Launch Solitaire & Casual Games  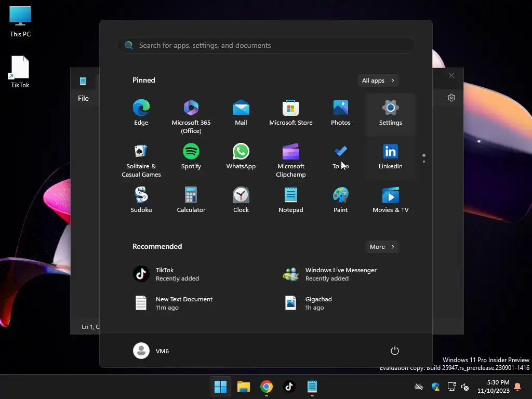(x=141, y=159)
